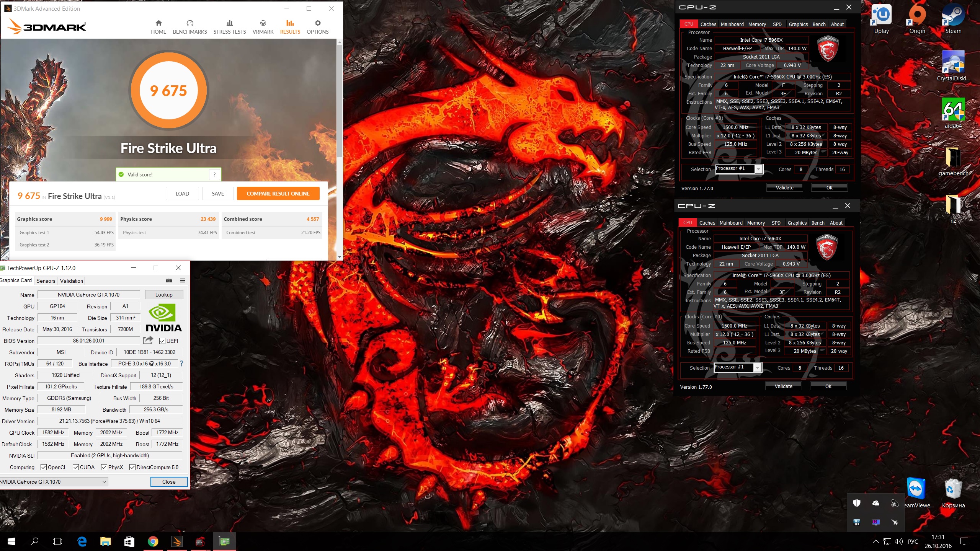The width and height of the screenshot is (980, 551).
Task: Open Uplay desktop shortcut
Action: click(881, 19)
